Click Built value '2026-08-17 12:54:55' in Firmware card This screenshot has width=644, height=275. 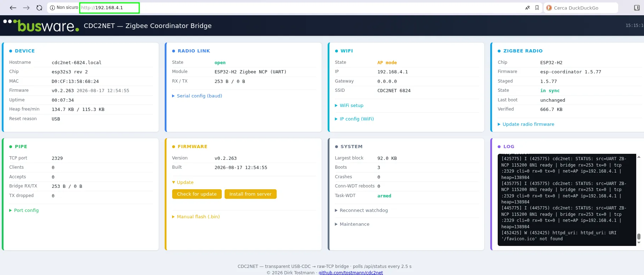pyautogui.click(x=241, y=167)
